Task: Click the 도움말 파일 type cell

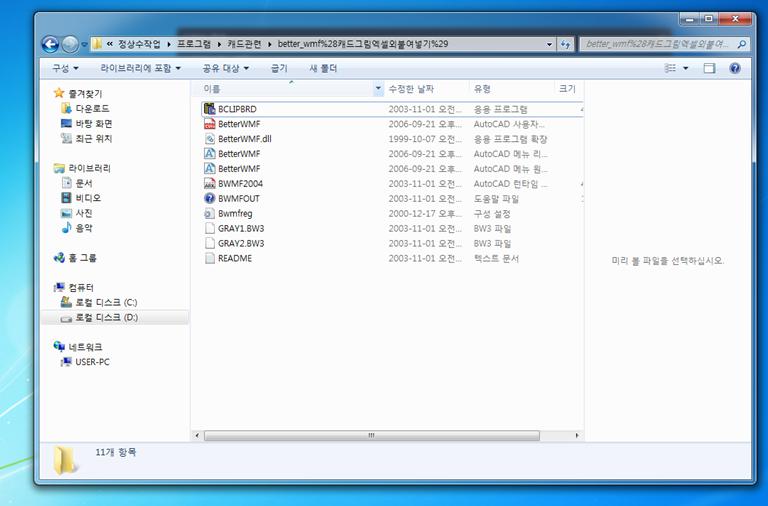Action: coord(496,198)
